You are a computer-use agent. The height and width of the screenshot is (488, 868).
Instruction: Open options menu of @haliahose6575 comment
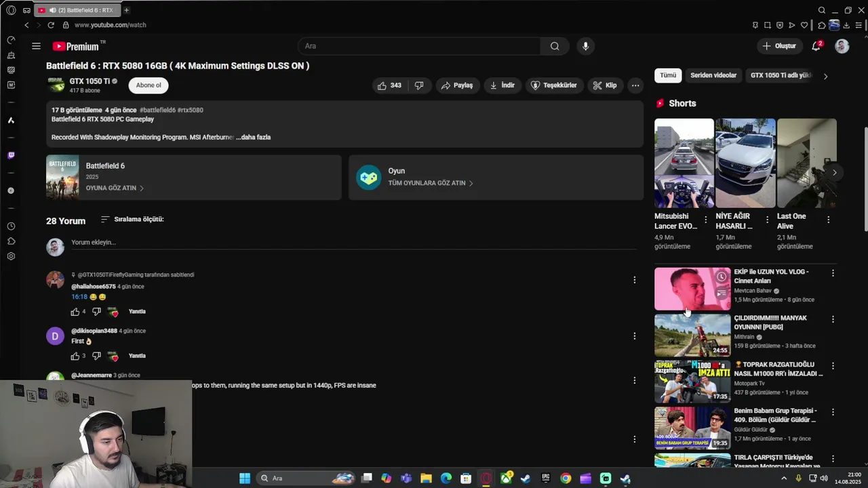(x=635, y=280)
